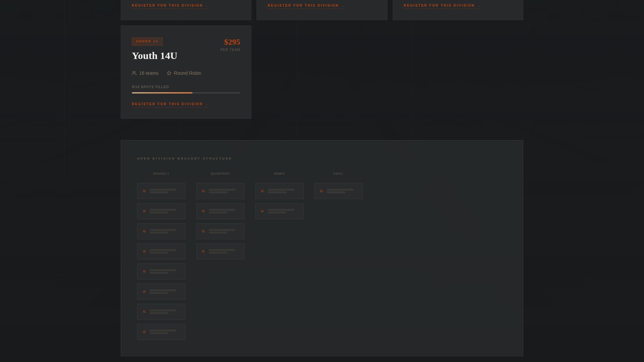This screenshot has height=362, width=644.
Task: Select the Round 1 column header
Action: click(x=161, y=174)
